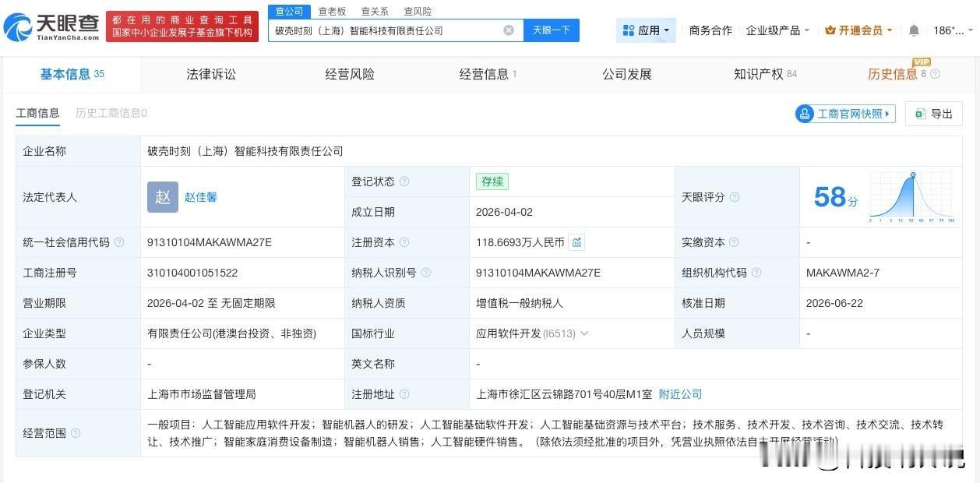Click help icon next to 纳税人识别号

[426, 273]
